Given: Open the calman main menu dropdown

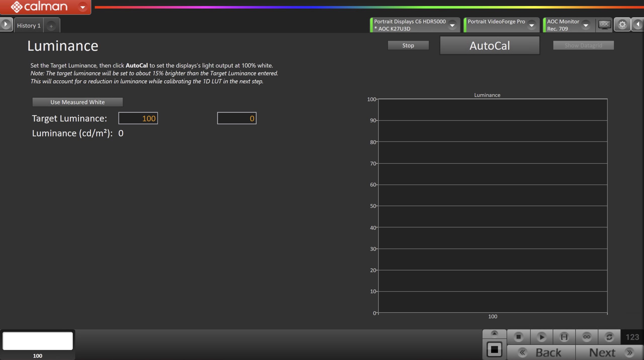Looking at the screenshot, I should click(x=83, y=7).
